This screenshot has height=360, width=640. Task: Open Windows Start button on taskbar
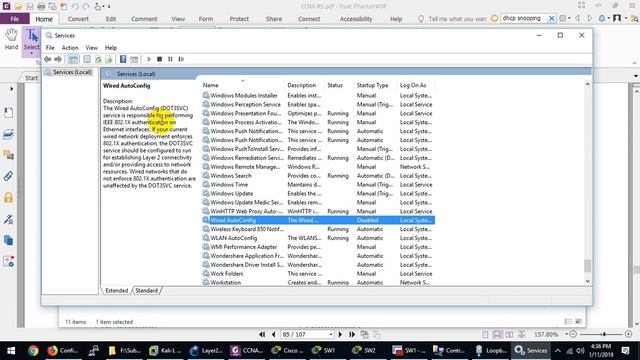(x=11, y=351)
